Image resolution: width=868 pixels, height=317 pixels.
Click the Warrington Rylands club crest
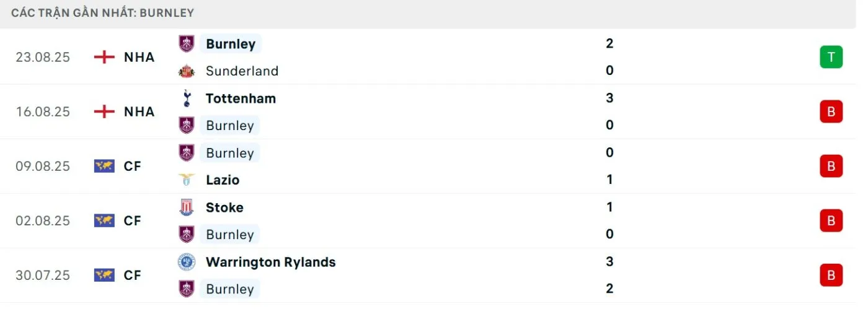(x=186, y=262)
